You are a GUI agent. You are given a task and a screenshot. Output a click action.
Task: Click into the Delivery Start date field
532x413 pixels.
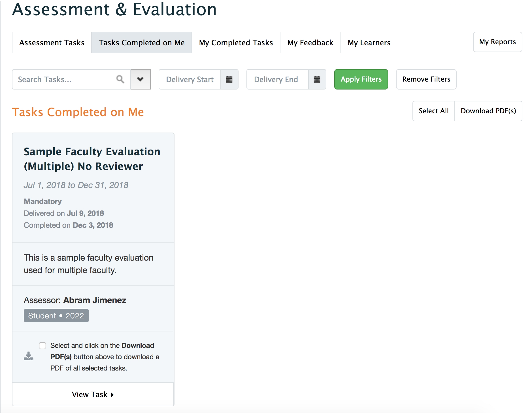point(190,79)
